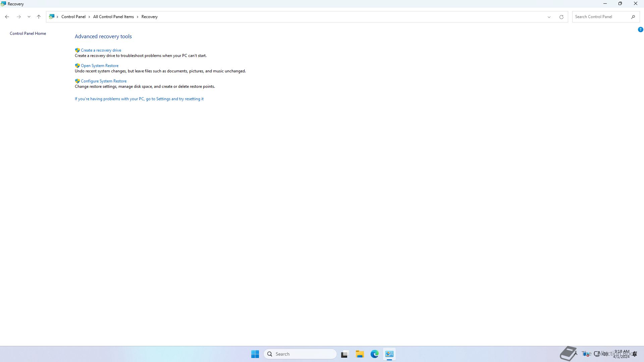This screenshot has height=362, width=644.
Task: Open the address bar history dropdown
Action: 549,17
